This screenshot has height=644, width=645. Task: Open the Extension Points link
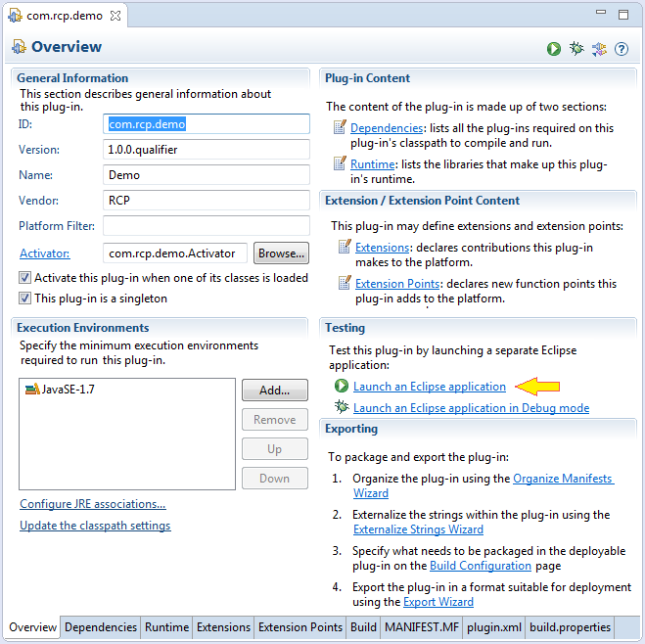(x=397, y=284)
